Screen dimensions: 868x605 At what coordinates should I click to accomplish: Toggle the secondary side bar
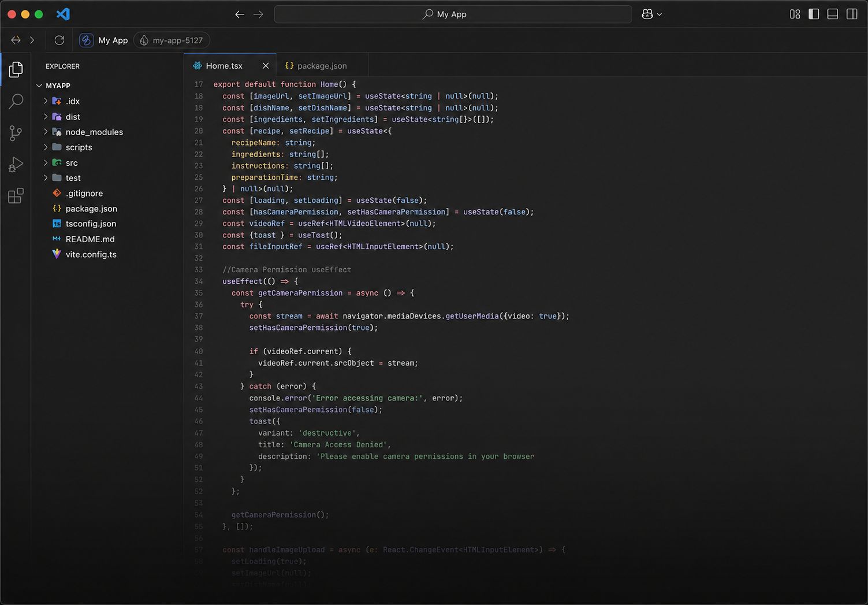[852, 14]
